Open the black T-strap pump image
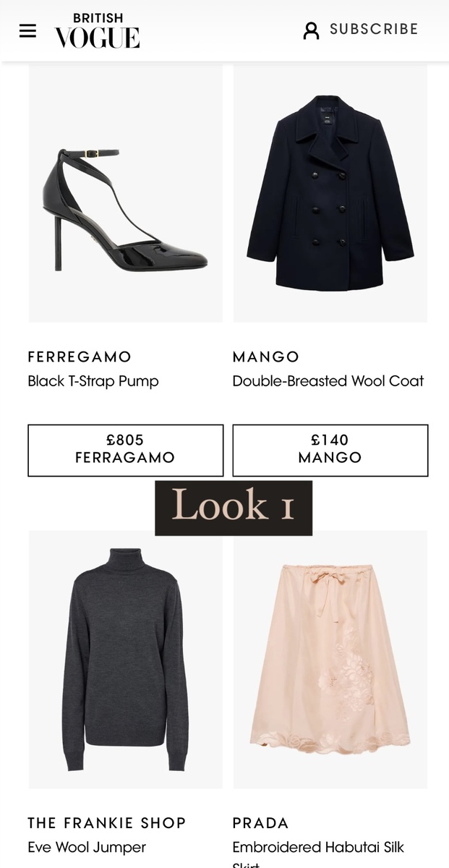449x868 pixels. click(x=126, y=193)
